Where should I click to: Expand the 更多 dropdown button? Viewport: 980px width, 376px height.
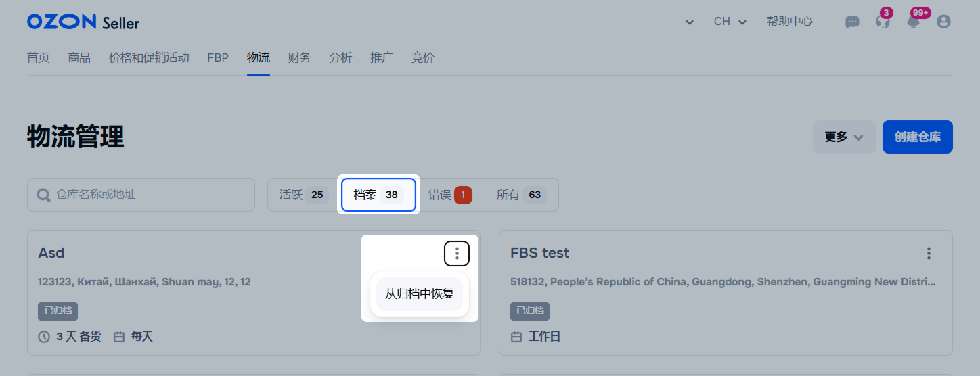point(844,137)
